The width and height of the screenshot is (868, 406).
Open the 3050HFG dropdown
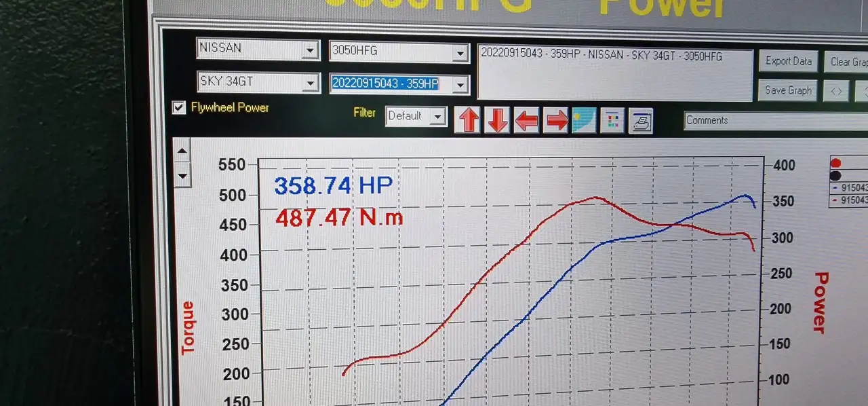pos(399,52)
